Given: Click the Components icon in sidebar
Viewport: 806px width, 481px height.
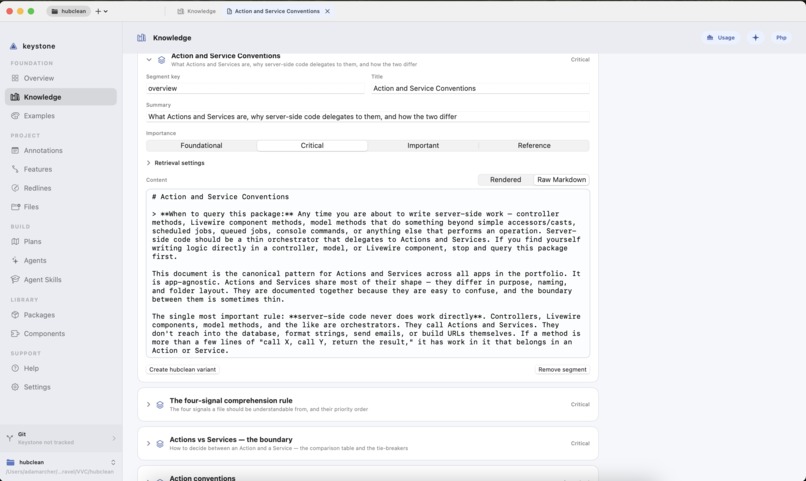Looking at the screenshot, I should pos(15,334).
